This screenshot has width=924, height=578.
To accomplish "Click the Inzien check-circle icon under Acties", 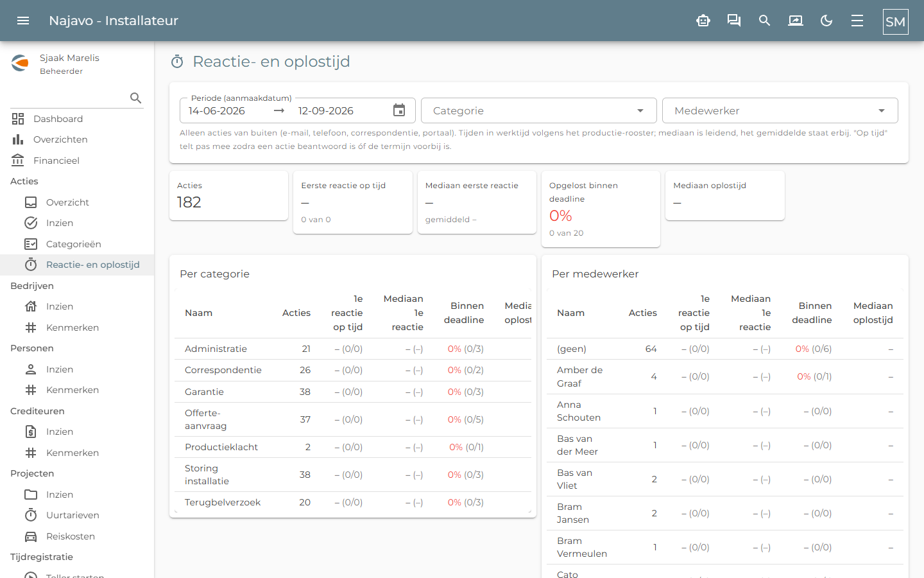I will pos(31,223).
